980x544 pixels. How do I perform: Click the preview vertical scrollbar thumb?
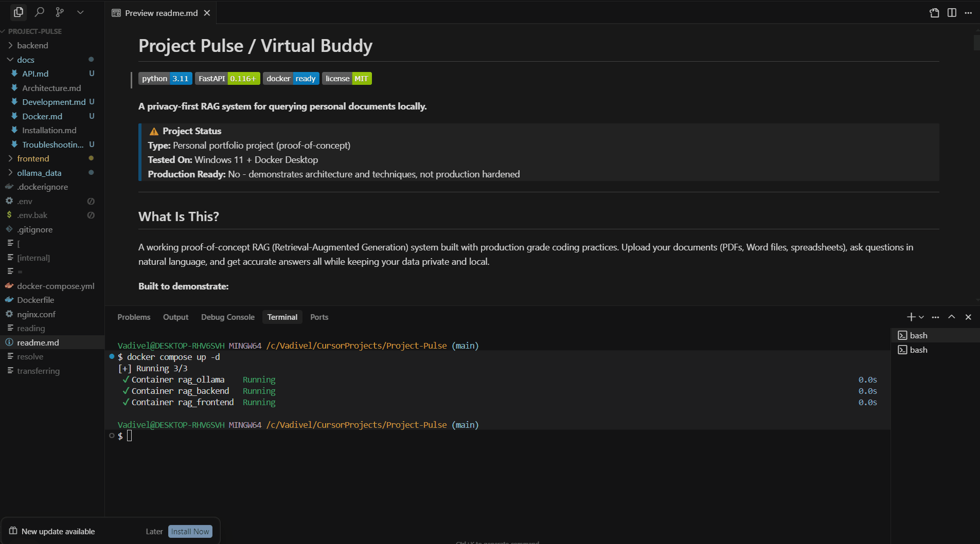(x=976, y=42)
